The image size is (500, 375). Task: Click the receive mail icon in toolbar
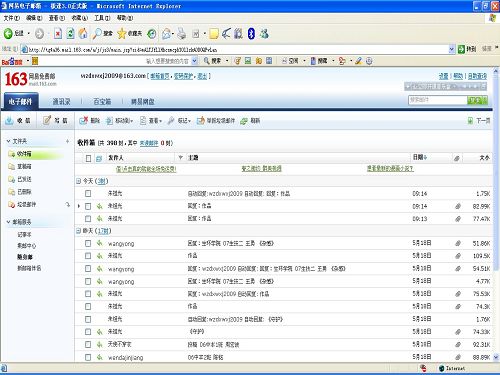[x=9, y=121]
